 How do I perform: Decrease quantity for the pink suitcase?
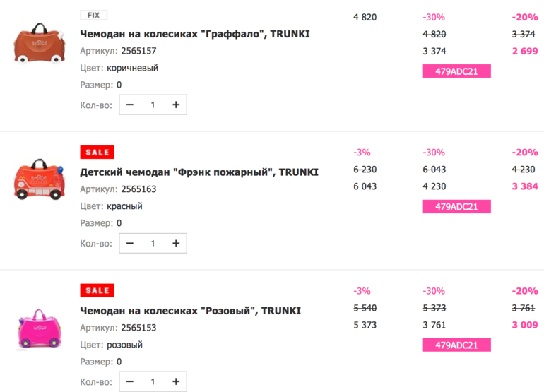130,381
